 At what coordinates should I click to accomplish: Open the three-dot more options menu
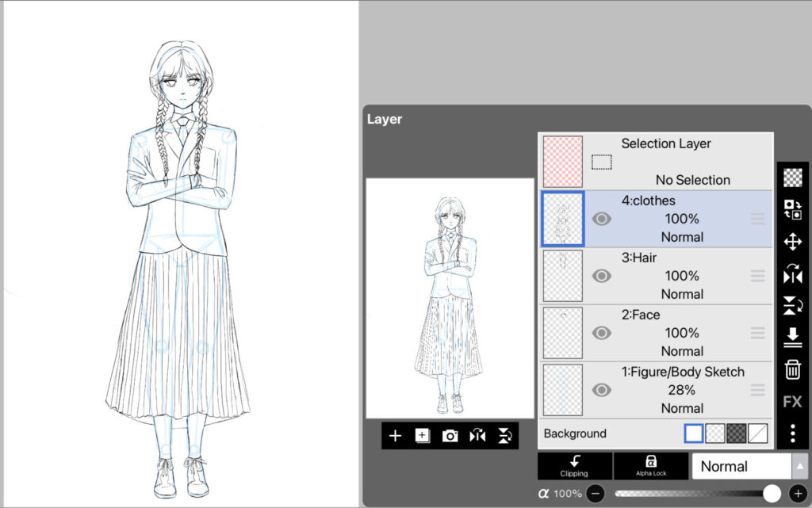click(x=792, y=433)
